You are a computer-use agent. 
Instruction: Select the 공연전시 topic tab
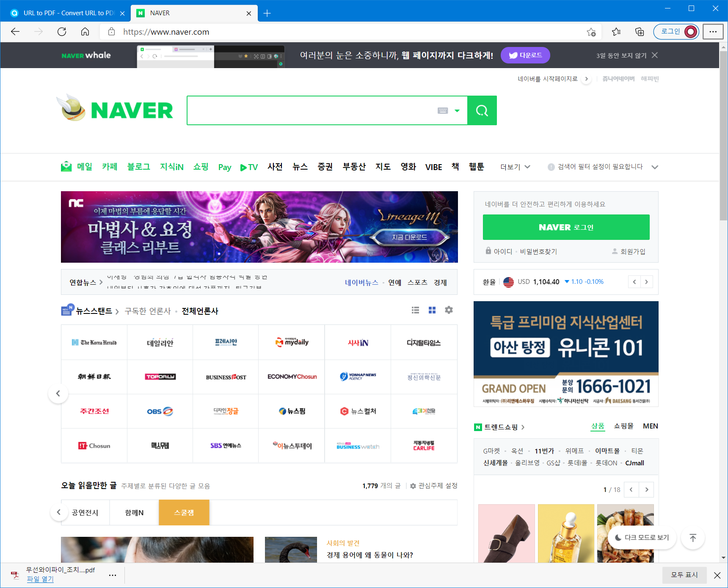85,512
